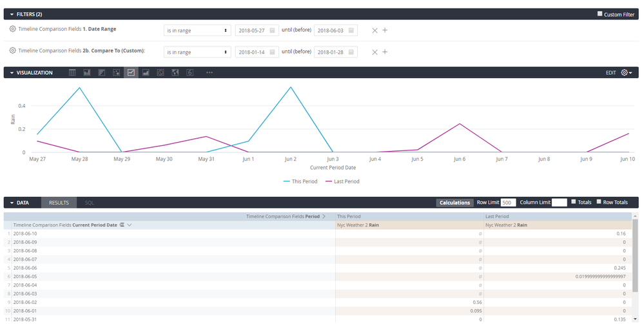The image size is (644, 324).
Task: Enable the Totals checkbox
Action: pos(574,201)
